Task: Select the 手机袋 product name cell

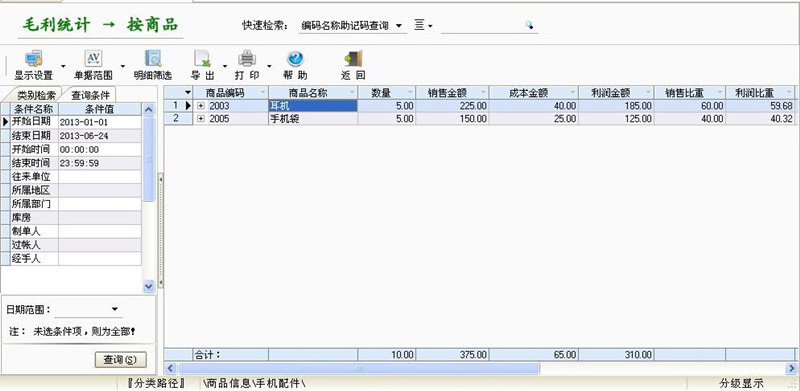Action: click(x=313, y=118)
